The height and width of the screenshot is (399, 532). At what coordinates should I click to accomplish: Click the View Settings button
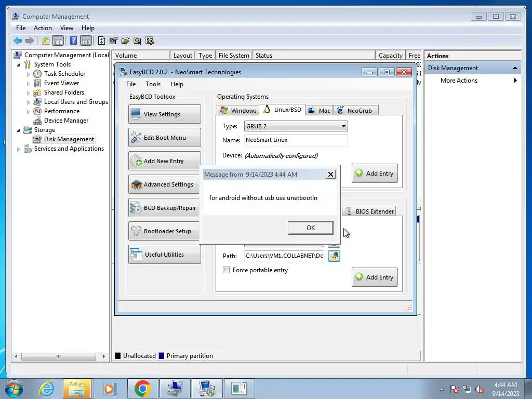coord(165,114)
